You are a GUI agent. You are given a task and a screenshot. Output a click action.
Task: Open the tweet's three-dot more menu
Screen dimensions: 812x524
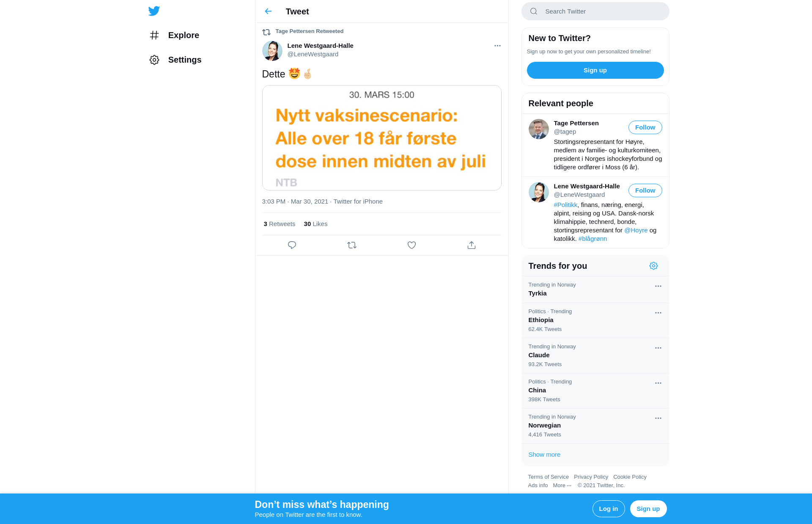click(x=497, y=46)
